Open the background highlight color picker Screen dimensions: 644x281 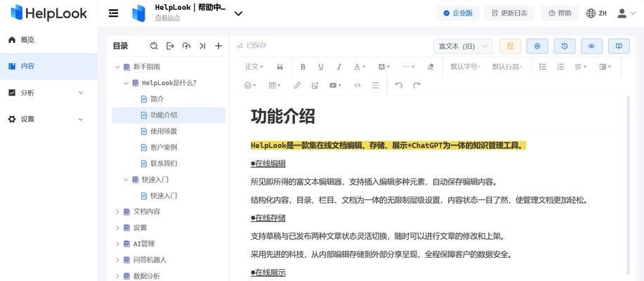(383, 67)
